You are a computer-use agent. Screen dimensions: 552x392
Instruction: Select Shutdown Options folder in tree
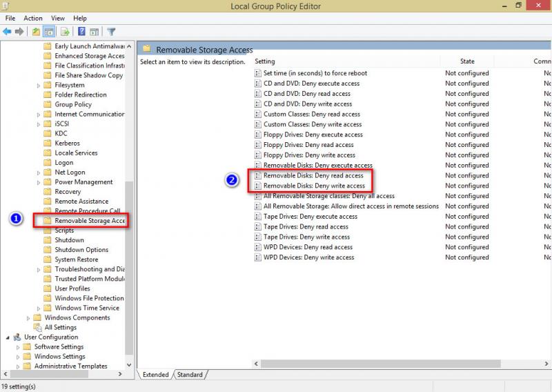tap(81, 250)
